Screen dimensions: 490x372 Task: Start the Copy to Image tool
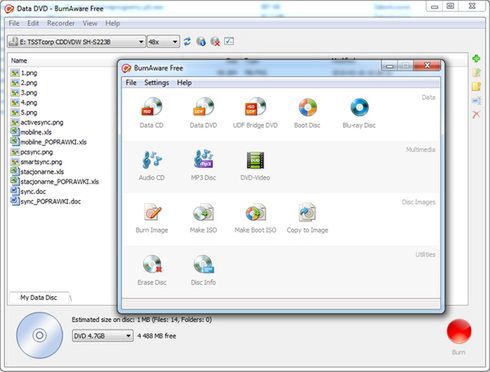point(307,218)
